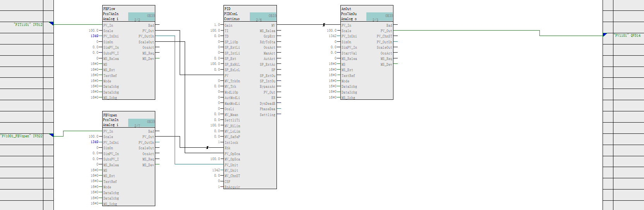Select the Intlock input on the PID block
The image size is (644, 210).
point(231,143)
